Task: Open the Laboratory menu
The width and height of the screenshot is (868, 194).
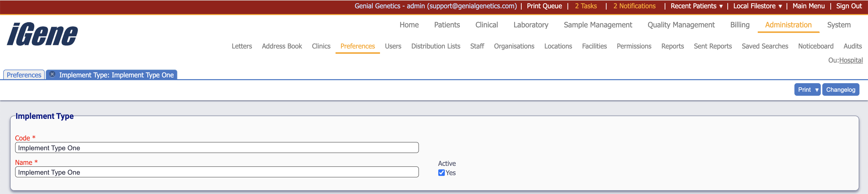Action: click(530, 25)
